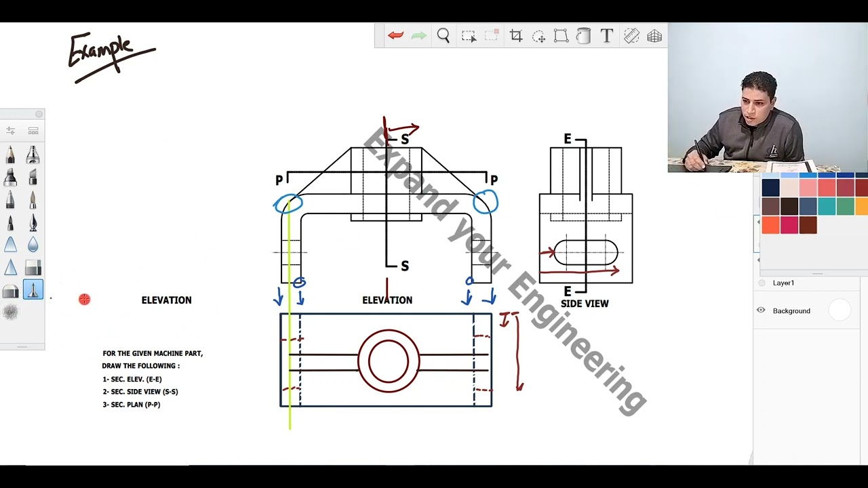868x488 pixels.
Task: Click the red Undo arrow
Action: click(x=396, y=36)
